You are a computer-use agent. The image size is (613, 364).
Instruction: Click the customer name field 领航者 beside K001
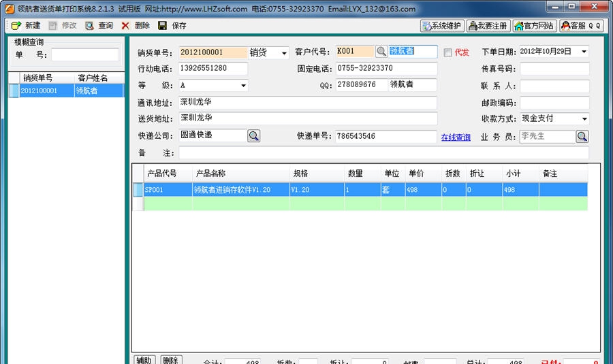[x=413, y=51]
